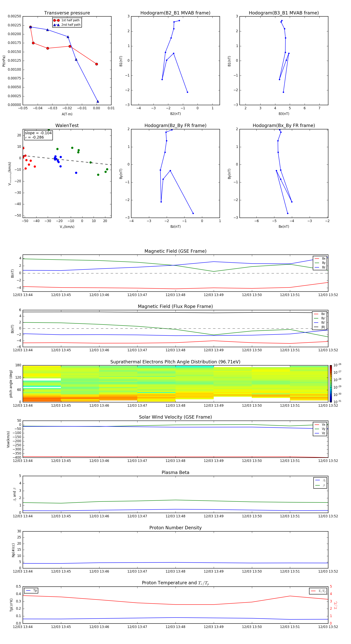Click the dashed regression line in WalenTest

click(x=67, y=160)
